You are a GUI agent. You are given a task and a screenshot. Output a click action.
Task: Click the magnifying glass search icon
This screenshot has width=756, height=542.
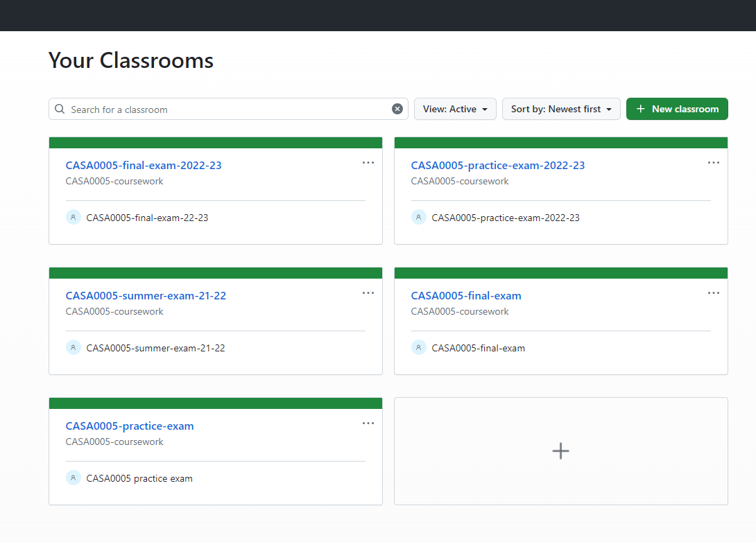pyautogui.click(x=60, y=109)
